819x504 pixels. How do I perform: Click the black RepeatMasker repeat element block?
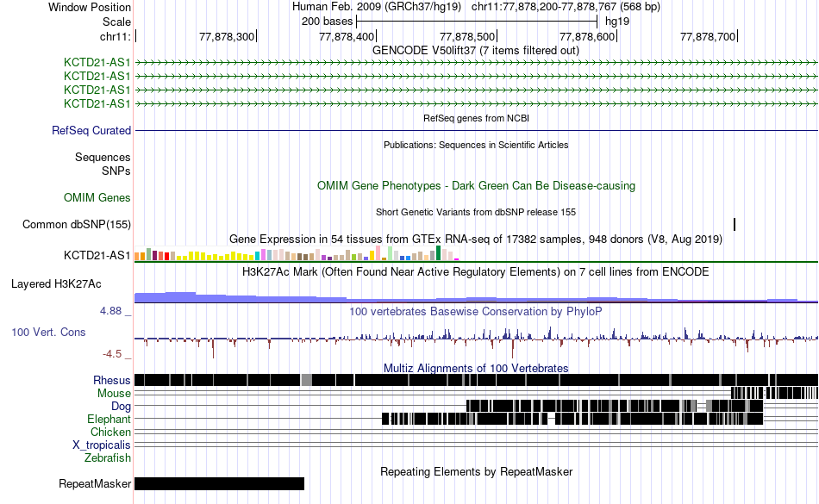(219, 483)
